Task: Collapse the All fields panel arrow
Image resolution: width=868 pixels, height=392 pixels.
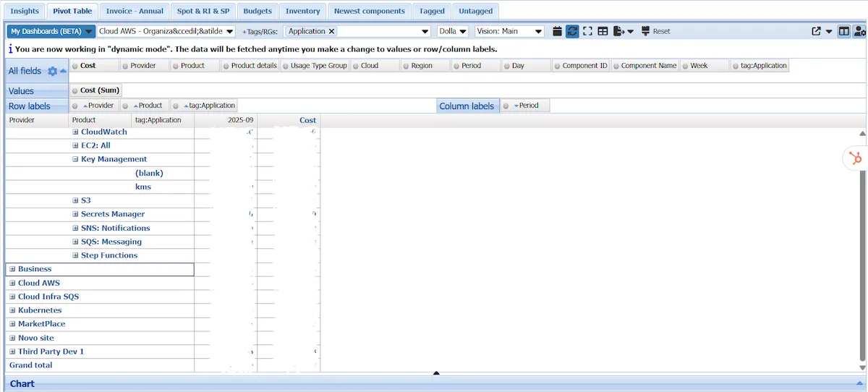Action: (63, 71)
